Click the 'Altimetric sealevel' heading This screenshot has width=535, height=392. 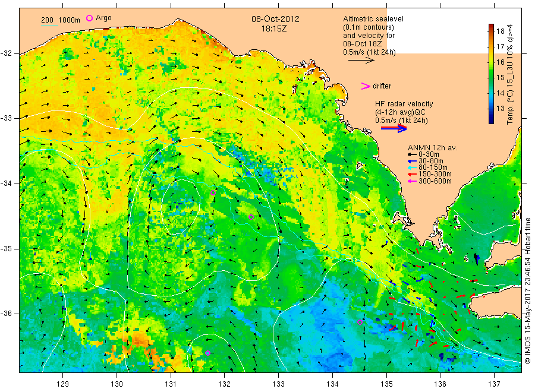click(x=373, y=19)
